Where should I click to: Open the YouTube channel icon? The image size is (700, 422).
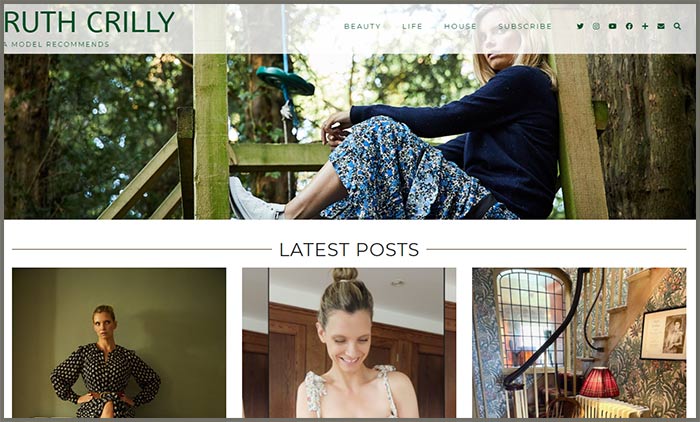(612, 26)
